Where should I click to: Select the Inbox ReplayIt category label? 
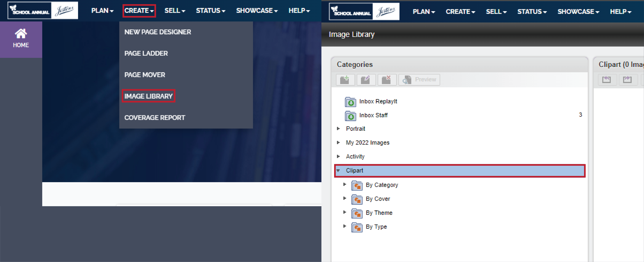[378, 101]
